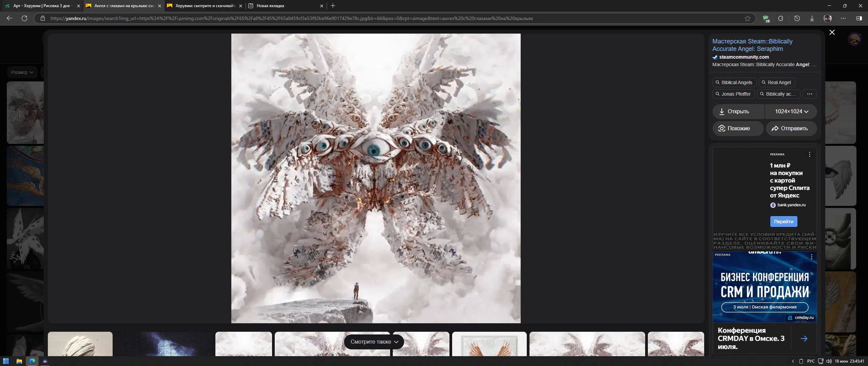Image resolution: width=868 pixels, height=366 pixels.
Task: Click the main seraphim angel image
Action: click(376, 178)
